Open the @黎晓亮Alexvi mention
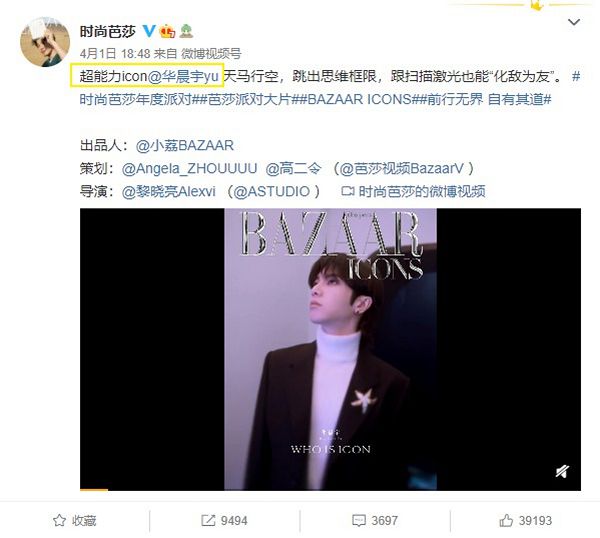This screenshot has height=538, width=600. point(169,191)
